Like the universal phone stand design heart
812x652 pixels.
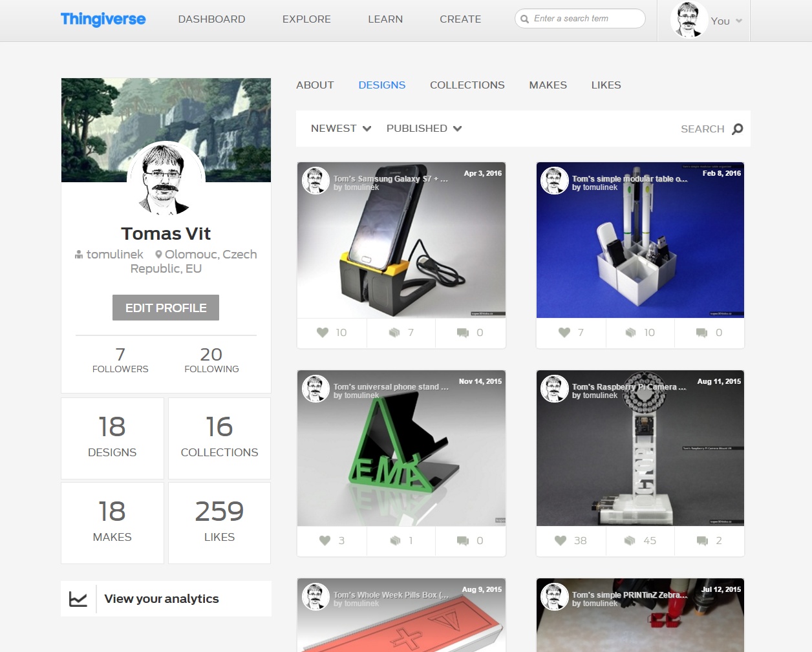[325, 540]
